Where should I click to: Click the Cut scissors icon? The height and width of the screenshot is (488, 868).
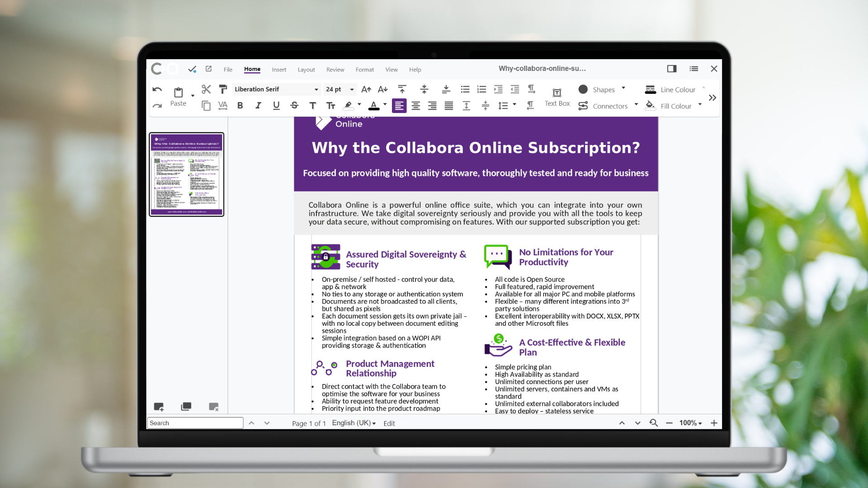click(x=206, y=89)
